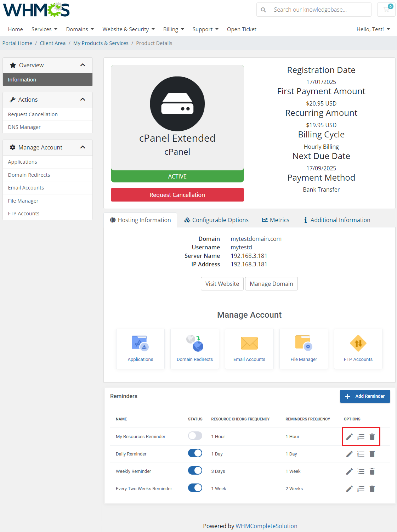
Task: Click Add Reminder button
Action: (365, 396)
